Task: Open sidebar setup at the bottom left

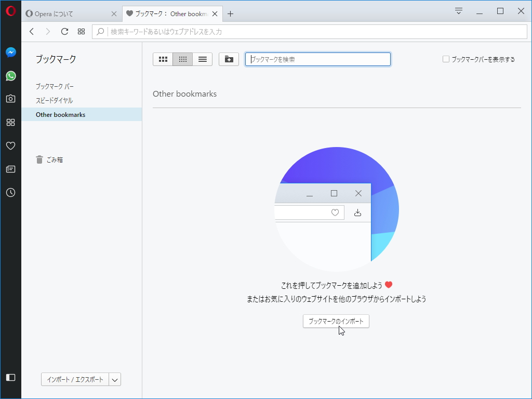Action: pyautogui.click(x=10, y=377)
